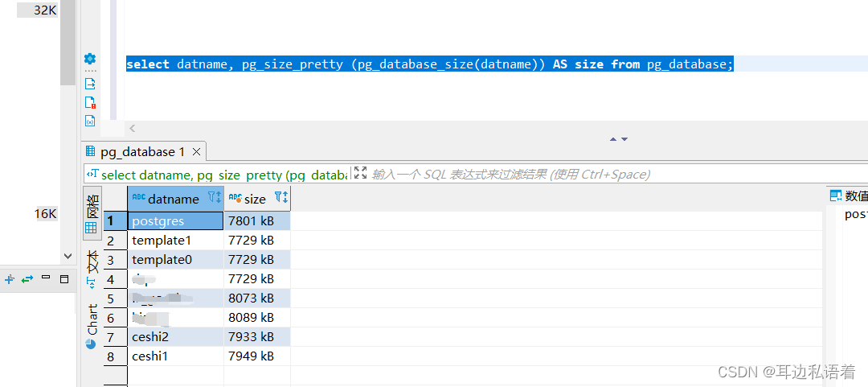Screen dimensions: 868x387
Task: Click the 7933 kB size cell
Action: tap(257, 336)
